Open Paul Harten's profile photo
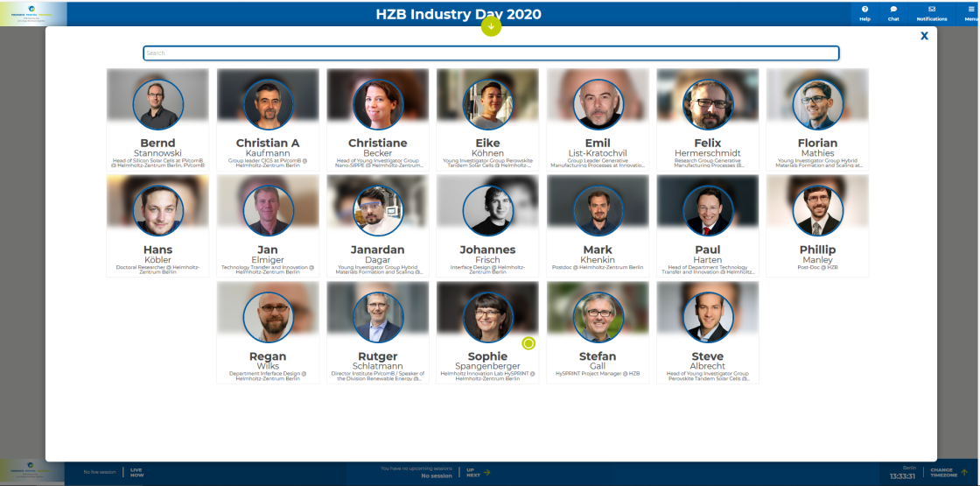Viewport: 980px width, 486px height. pyautogui.click(x=708, y=211)
